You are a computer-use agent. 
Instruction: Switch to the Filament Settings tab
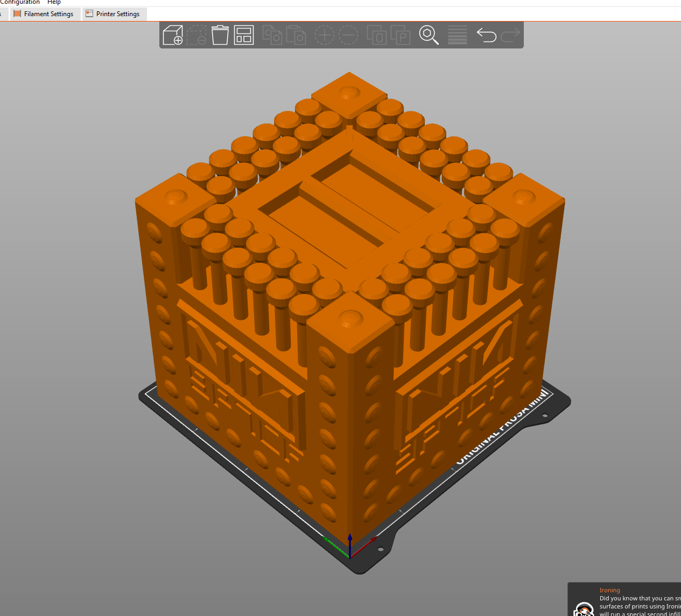pos(45,13)
